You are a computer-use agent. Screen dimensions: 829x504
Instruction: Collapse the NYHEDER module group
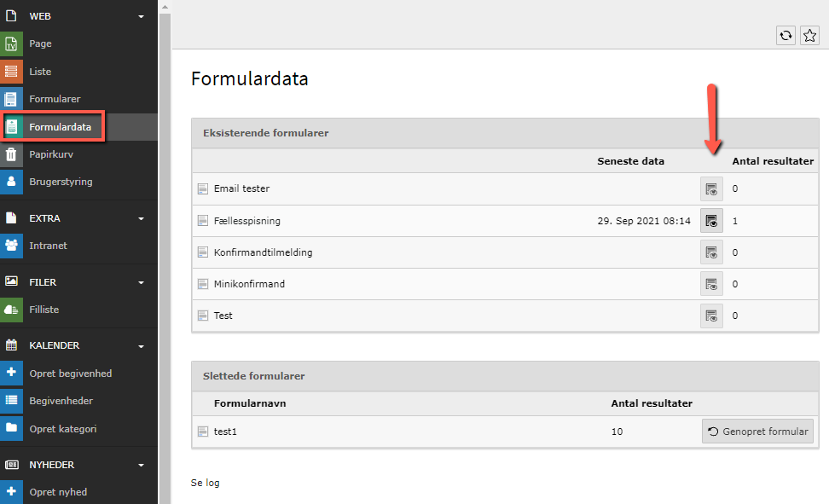[141, 466]
